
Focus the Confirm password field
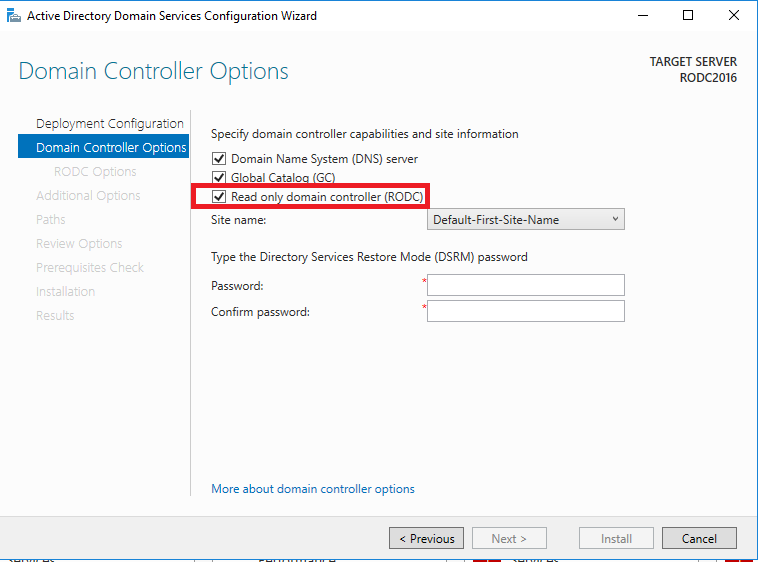525,311
